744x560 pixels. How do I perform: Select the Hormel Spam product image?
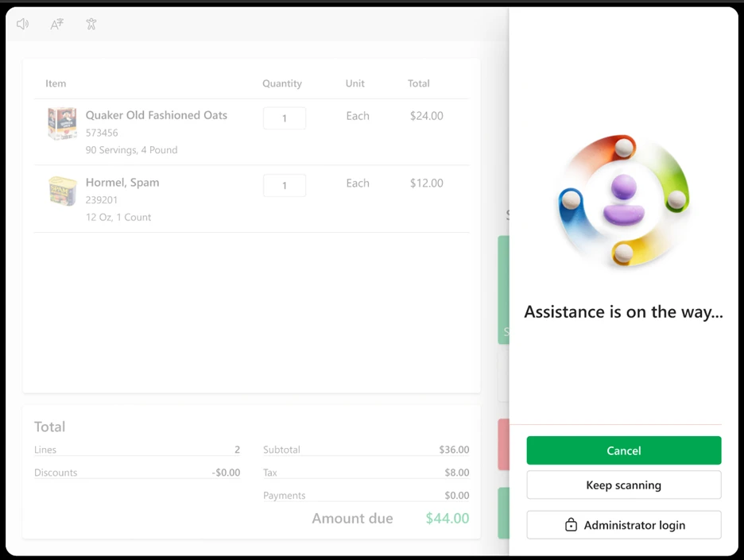tap(62, 191)
